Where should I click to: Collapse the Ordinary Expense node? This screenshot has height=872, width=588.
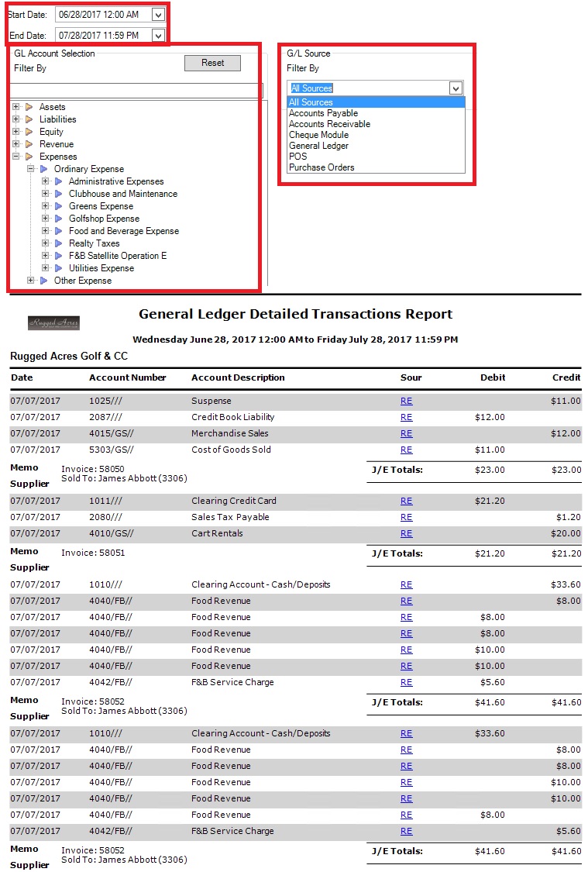(x=31, y=169)
